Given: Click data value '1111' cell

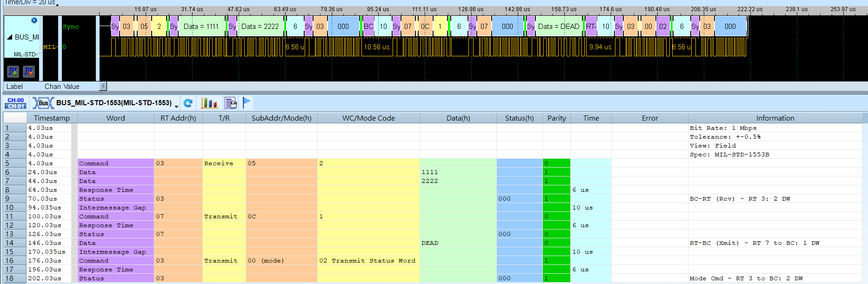Looking at the screenshot, I should pyautogui.click(x=458, y=172).
